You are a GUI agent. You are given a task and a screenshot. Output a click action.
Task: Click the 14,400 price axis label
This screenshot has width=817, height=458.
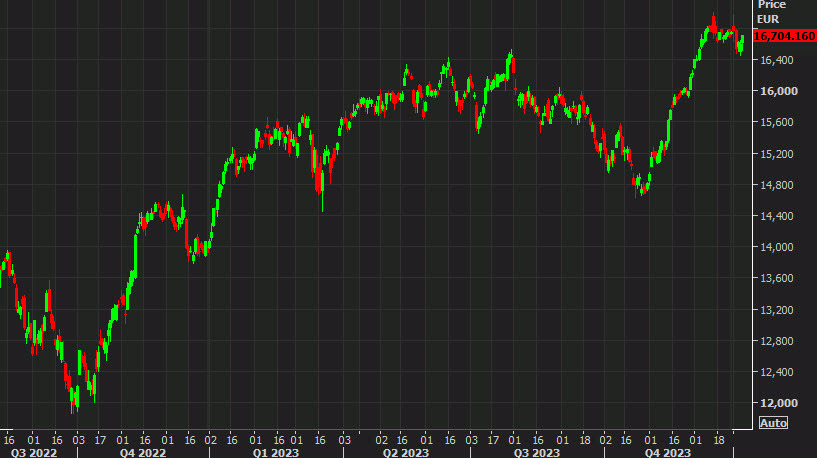tap(777, 216)
